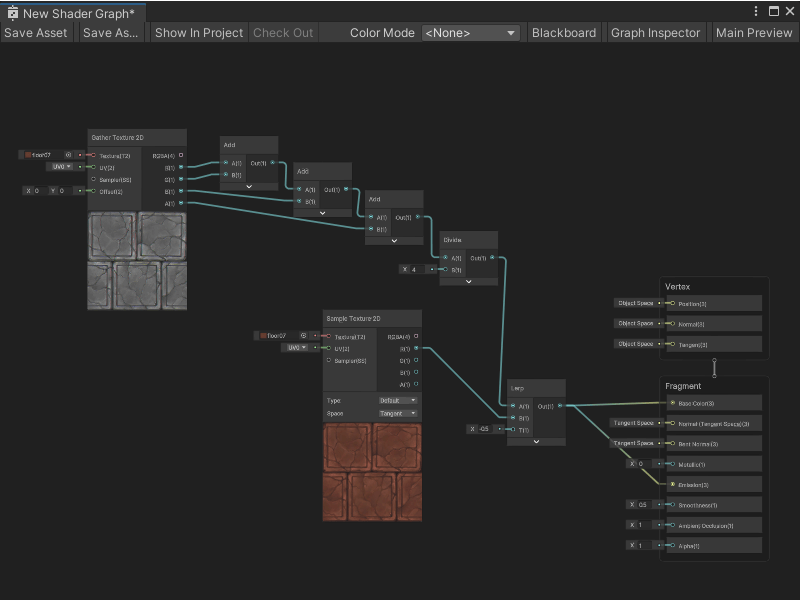Click the Out(1) output port on the Lerp node
Viewport: 800px width, 600px height.
point(559,406)
